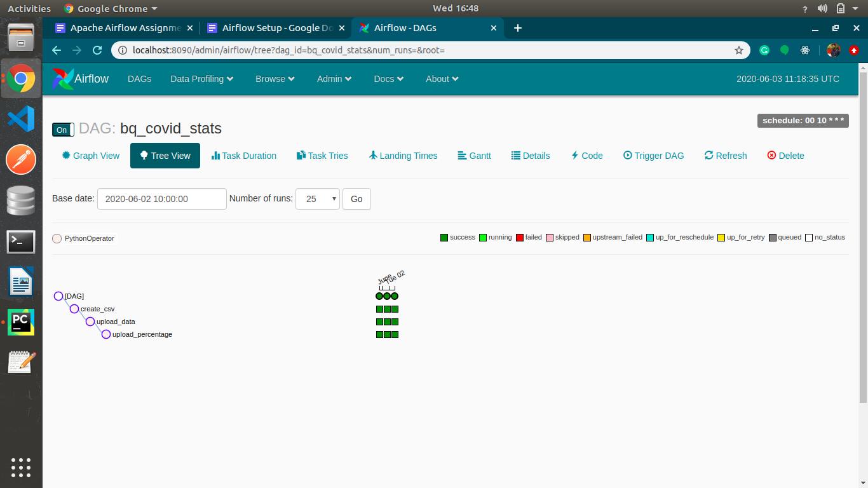The height and width of the screenshot is (488, 868).
Task: Click the [DAG] root node circle
Action: [x=58, y=296]
